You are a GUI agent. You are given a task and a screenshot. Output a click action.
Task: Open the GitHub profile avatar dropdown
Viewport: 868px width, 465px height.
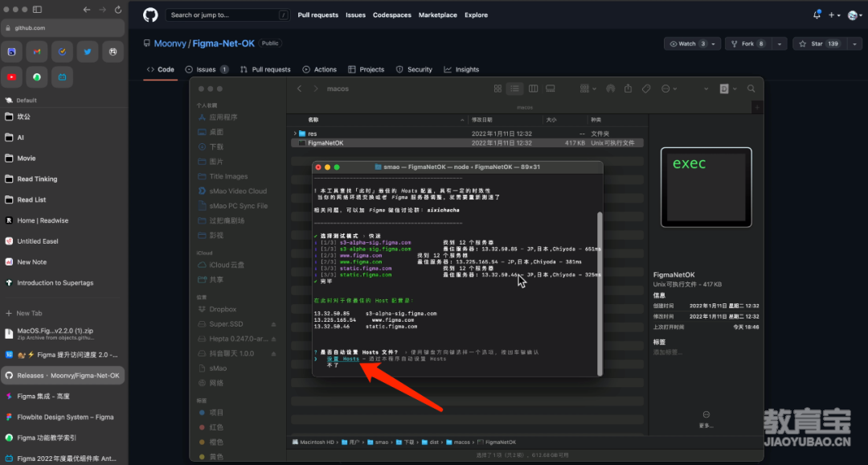855,15
